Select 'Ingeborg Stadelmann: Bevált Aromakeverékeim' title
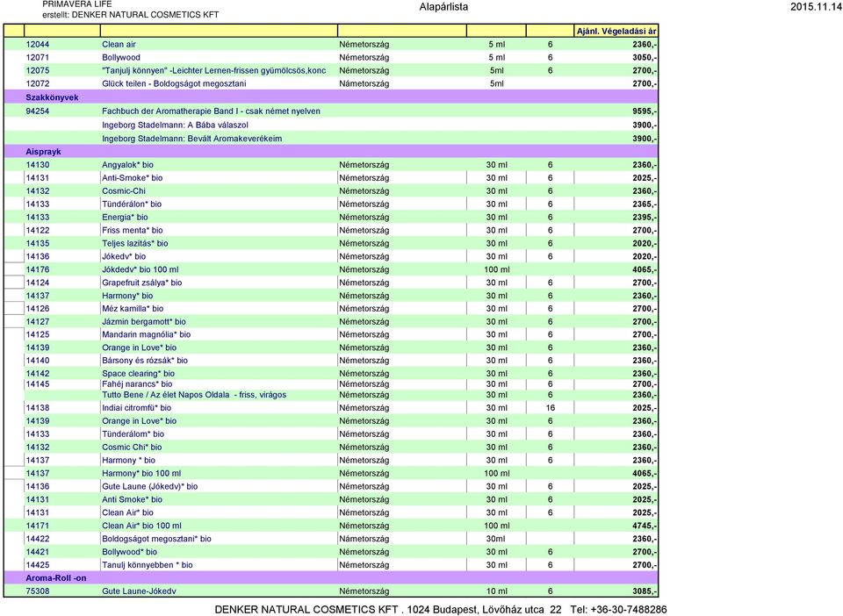This screenshot has width=843, height=616. pos(192,139)
